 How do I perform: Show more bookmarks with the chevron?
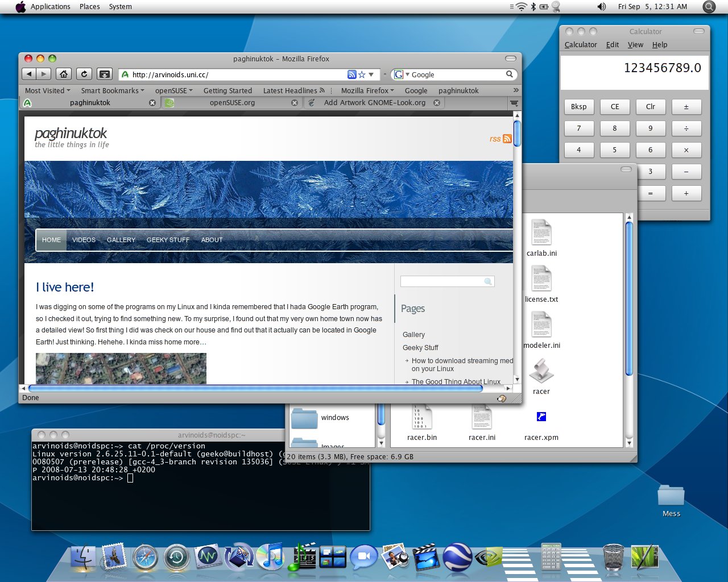pos(516,90)
